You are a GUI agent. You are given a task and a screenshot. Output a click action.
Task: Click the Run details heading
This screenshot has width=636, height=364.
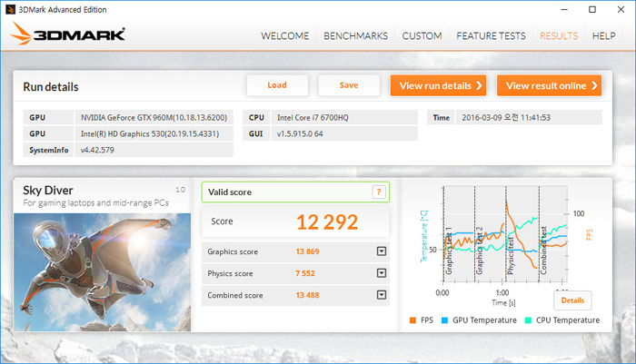tap(51, 87)
